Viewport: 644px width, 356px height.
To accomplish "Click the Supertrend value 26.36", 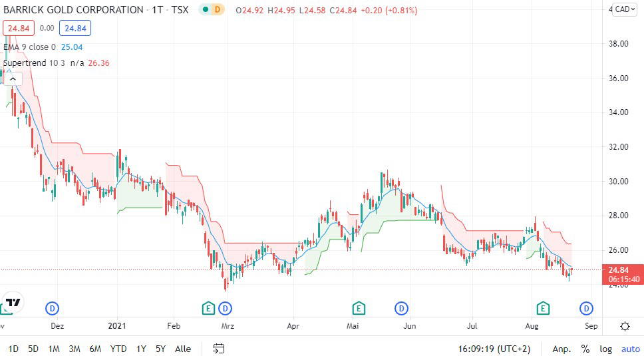I will click(98, 63).
